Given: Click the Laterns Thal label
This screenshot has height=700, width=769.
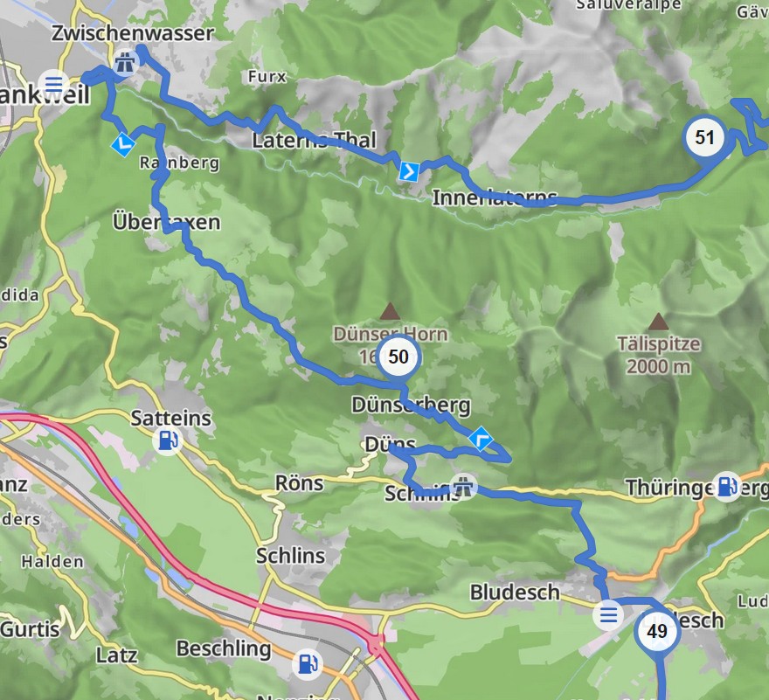Looking at the screenshot, I should click(x=314, y=141).
